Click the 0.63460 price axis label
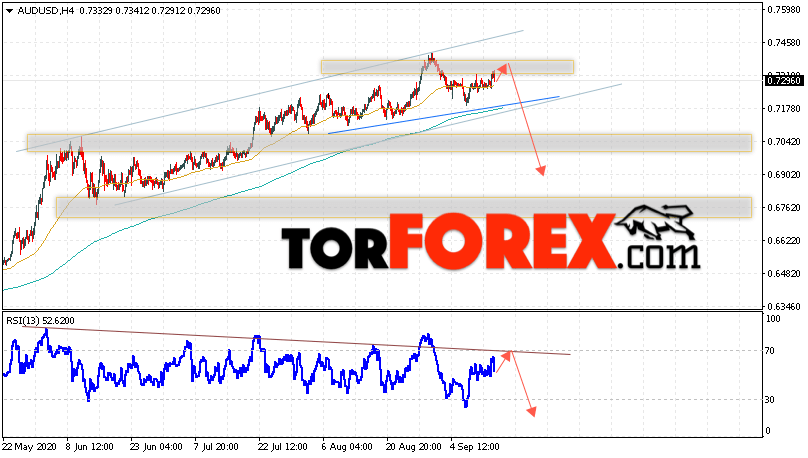This screenshot has width=808, height=458. (784, 307)
